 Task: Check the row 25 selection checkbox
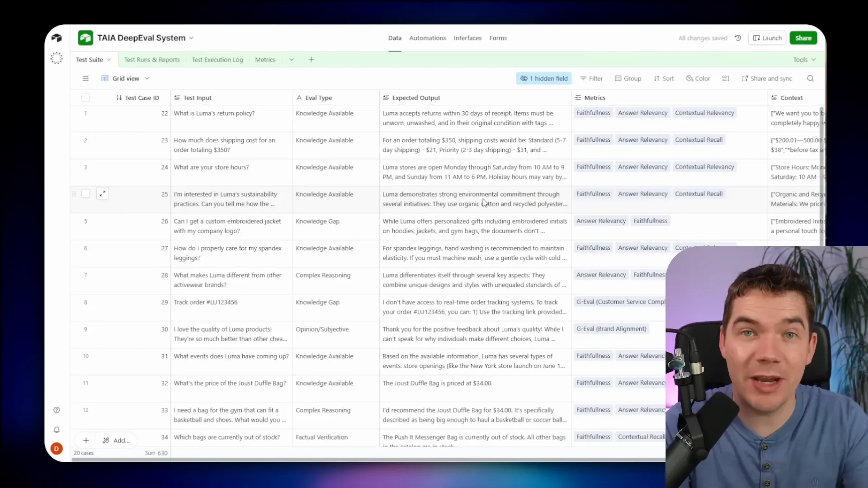click(x=85, y=194)
